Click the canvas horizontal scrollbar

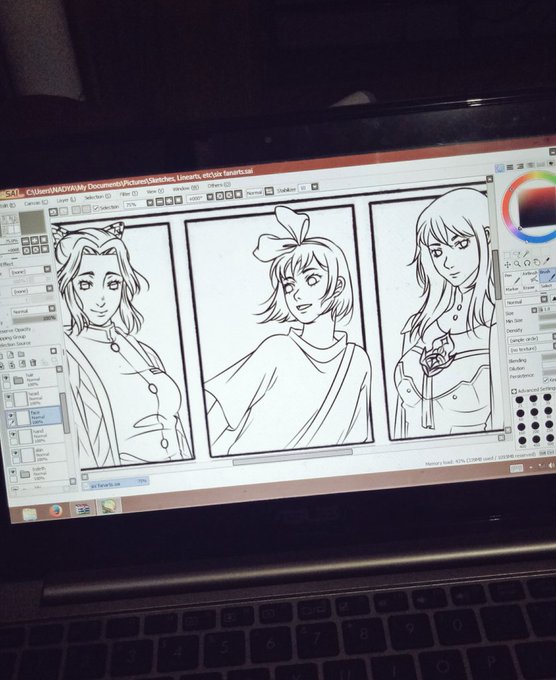point(293,458)
